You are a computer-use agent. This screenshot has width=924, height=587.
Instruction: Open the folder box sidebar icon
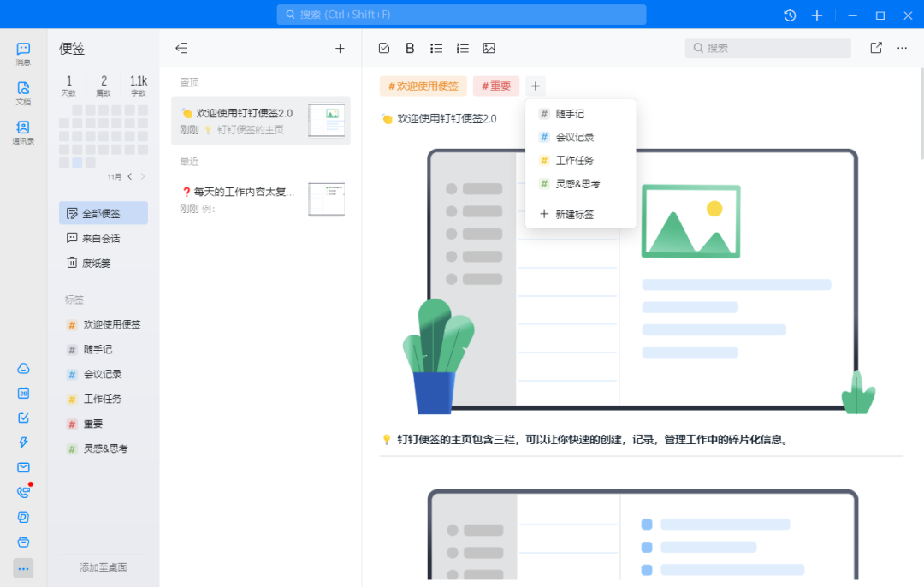[23, 542]
